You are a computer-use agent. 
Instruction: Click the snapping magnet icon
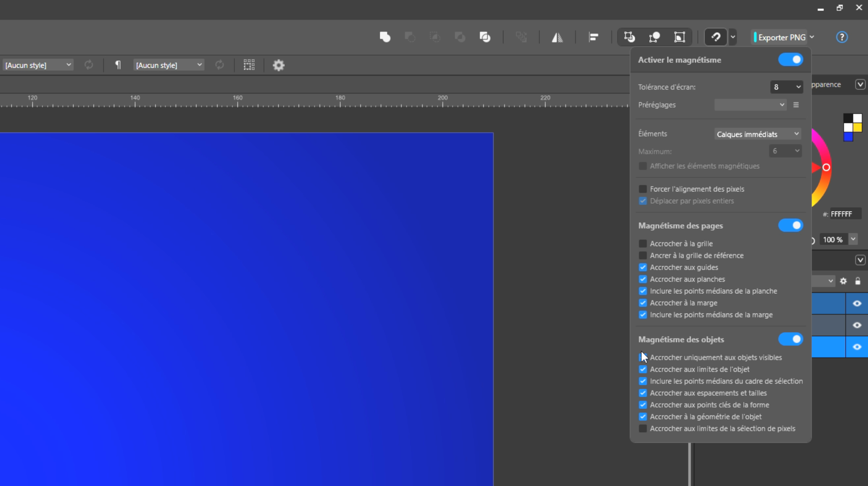click(716, 37)
